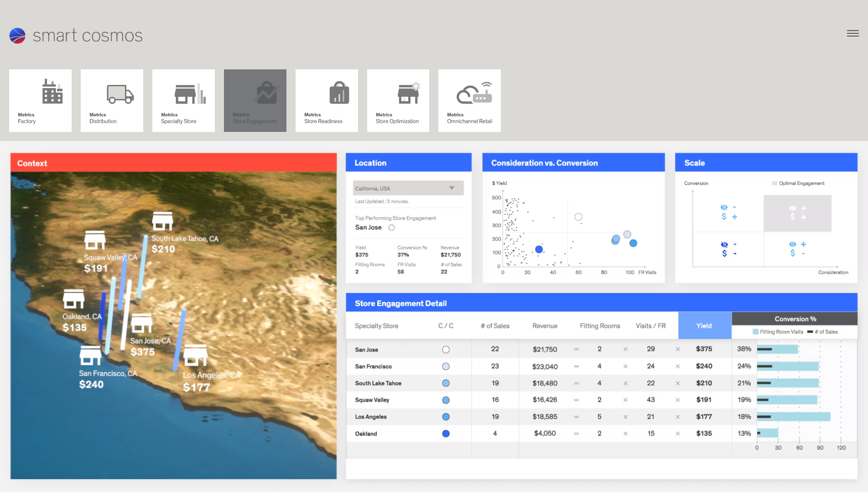Select the Factory metrics icon
This screenshot has width=868, height=493.
[x=40, y=100]
